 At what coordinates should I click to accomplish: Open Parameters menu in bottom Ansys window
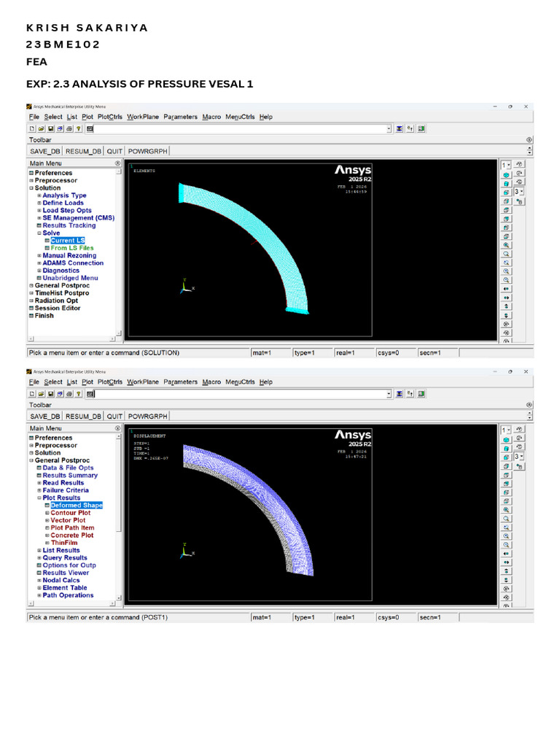point(180,382)
